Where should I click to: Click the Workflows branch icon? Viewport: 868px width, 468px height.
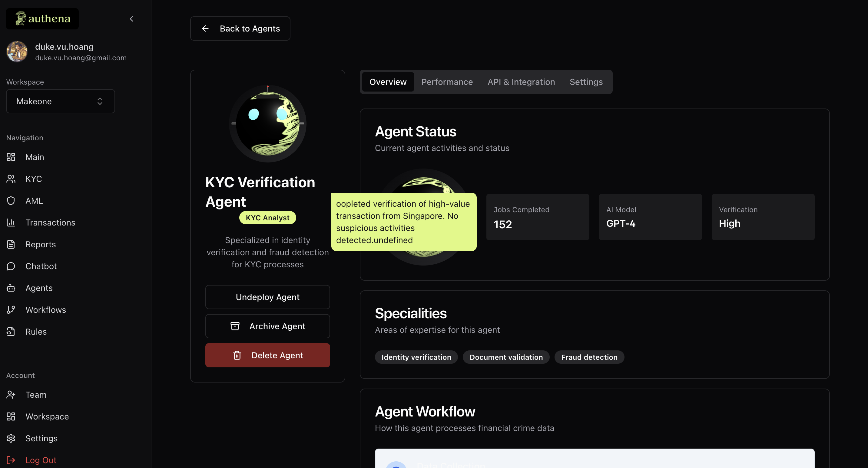[x=11, y=309]
